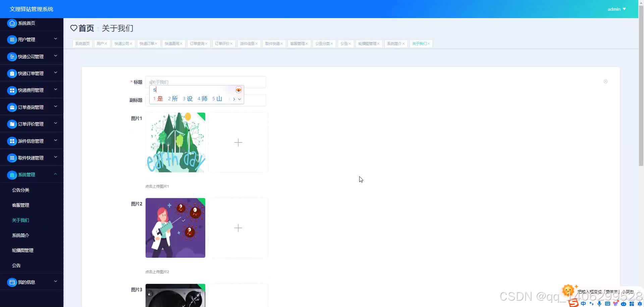
Task: Open the toolbox grid icon on IME bar
Action: [632, 304]
